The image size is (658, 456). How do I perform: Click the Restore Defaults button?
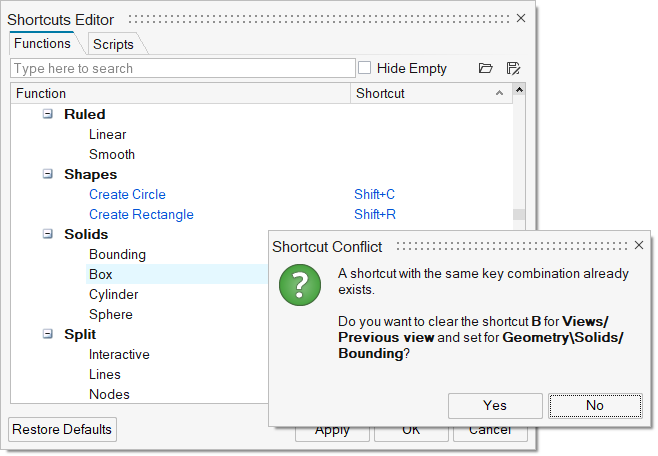point(62,430)
